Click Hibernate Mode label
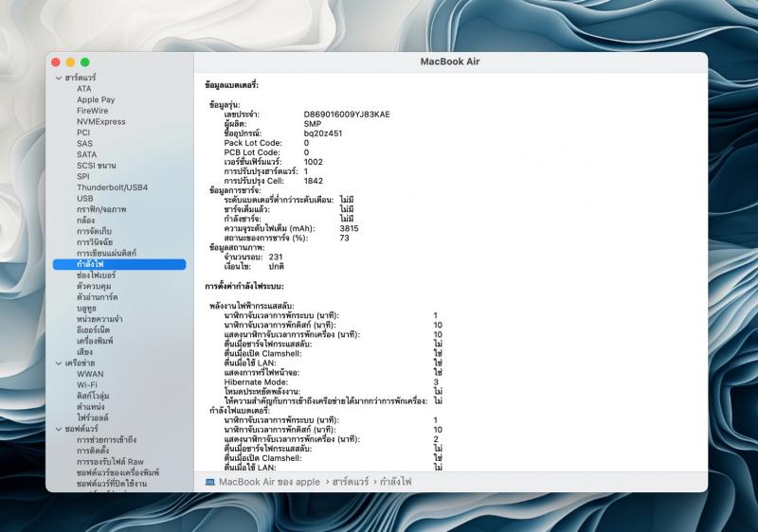The height and width of the screenshot is (532, 758). coord(256,381)
